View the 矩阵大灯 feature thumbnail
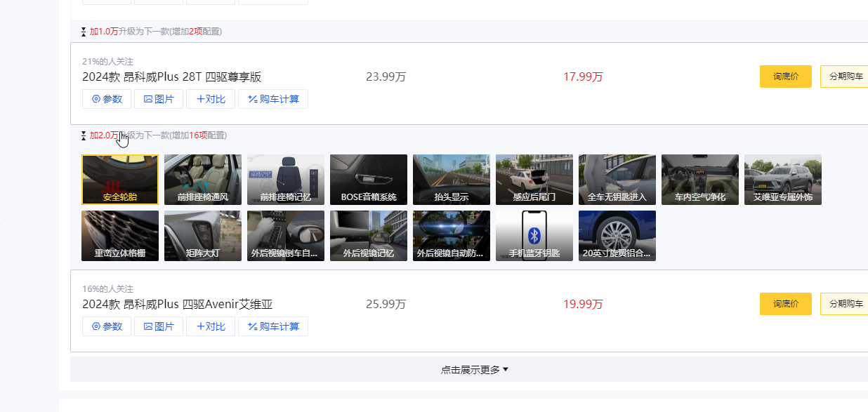Viewport: 868px width, 412px height. tap(203, 236)
